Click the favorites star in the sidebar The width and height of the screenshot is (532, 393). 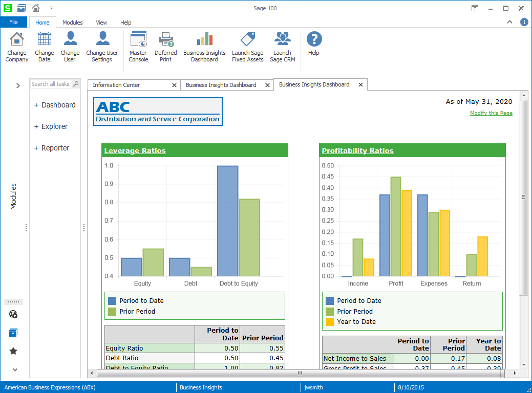coord(13,351)
